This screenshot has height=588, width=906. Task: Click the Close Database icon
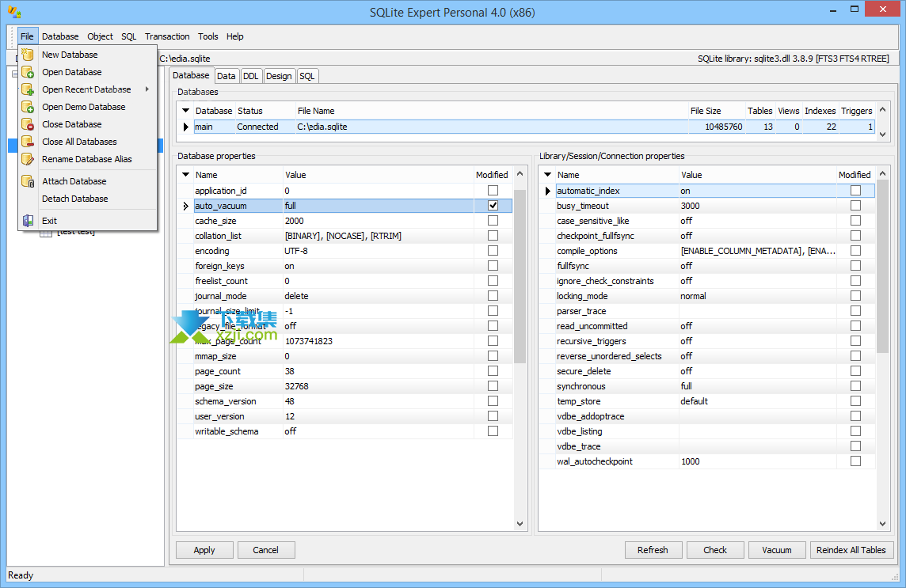click(x=27, y=124)
